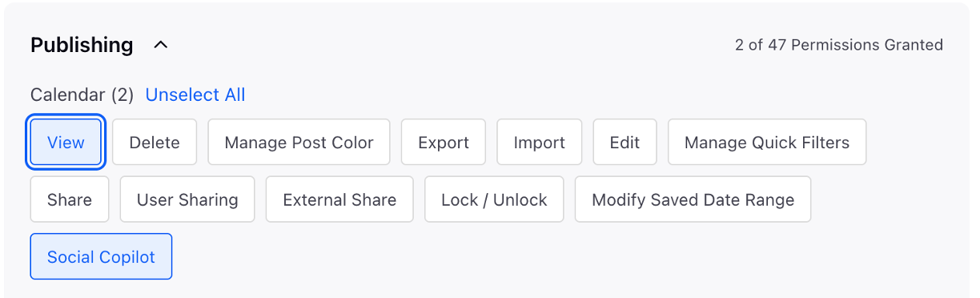Turn on the Manage Quick Filters permission

click(767, 143)
